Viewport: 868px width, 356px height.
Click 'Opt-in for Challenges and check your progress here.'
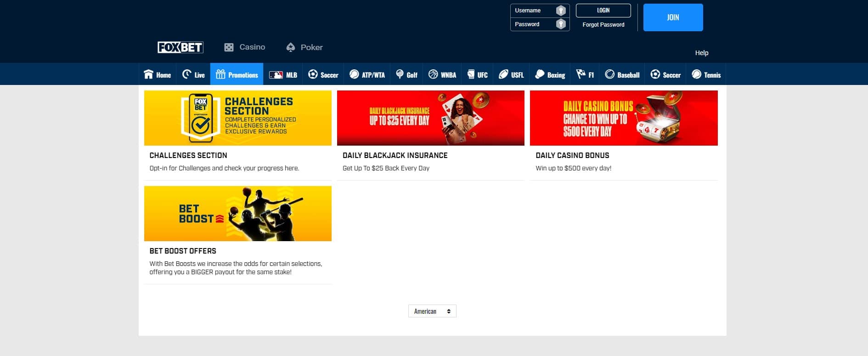tap(224, 168)
